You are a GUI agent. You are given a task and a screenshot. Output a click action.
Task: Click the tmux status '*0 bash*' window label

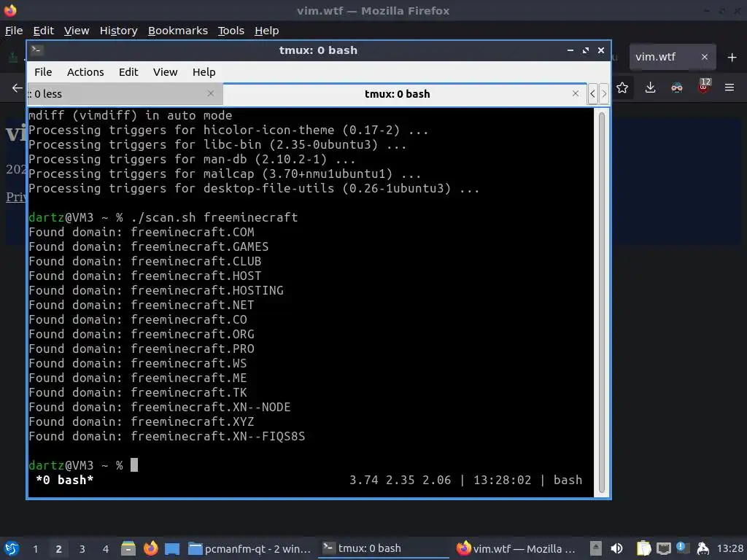[65, 480]
